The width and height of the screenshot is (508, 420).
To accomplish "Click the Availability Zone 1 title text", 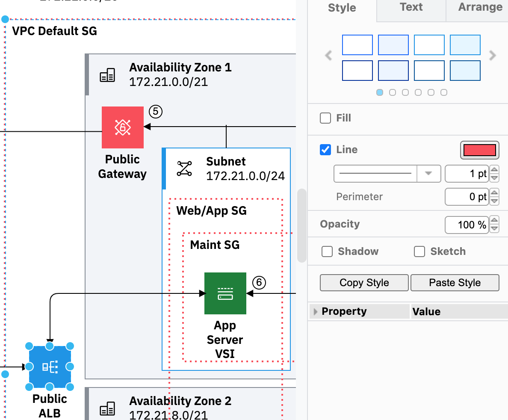I will point(180,67).
